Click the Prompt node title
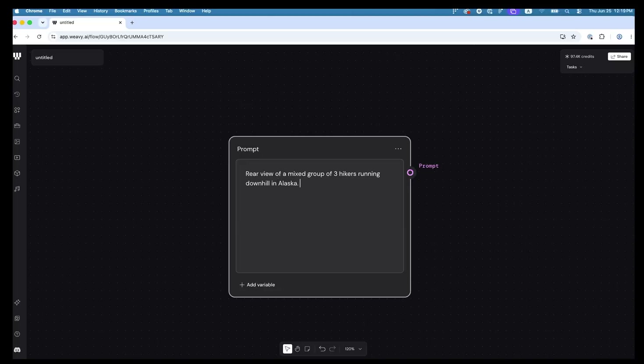The image size is (644, 364). pyautogui.click(x=248, y=149)
